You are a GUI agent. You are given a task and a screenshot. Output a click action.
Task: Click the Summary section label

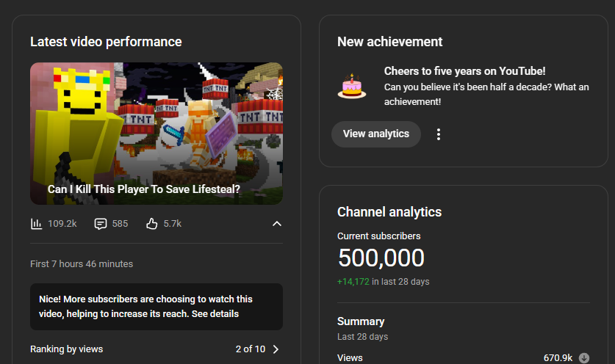click(x=361, y=321)
